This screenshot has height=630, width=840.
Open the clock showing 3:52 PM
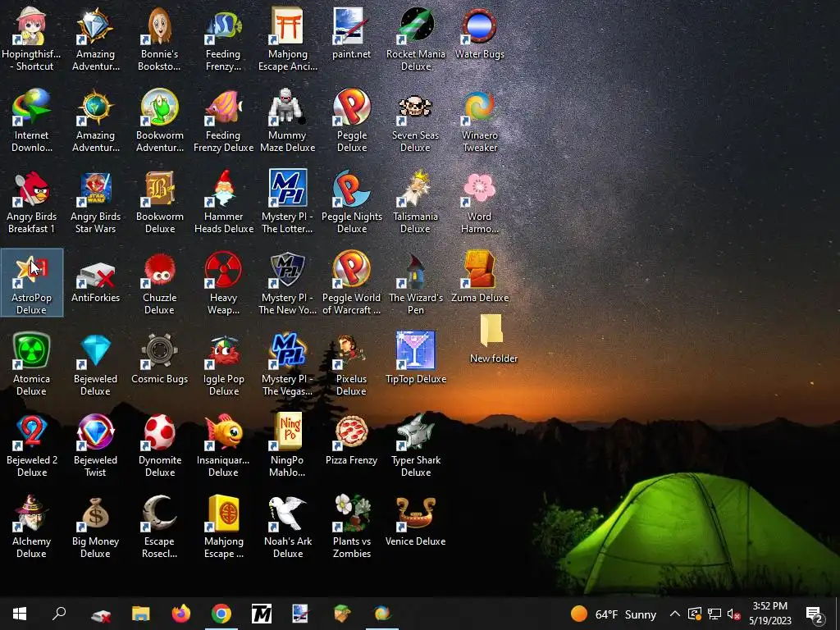tap(769, 614)
